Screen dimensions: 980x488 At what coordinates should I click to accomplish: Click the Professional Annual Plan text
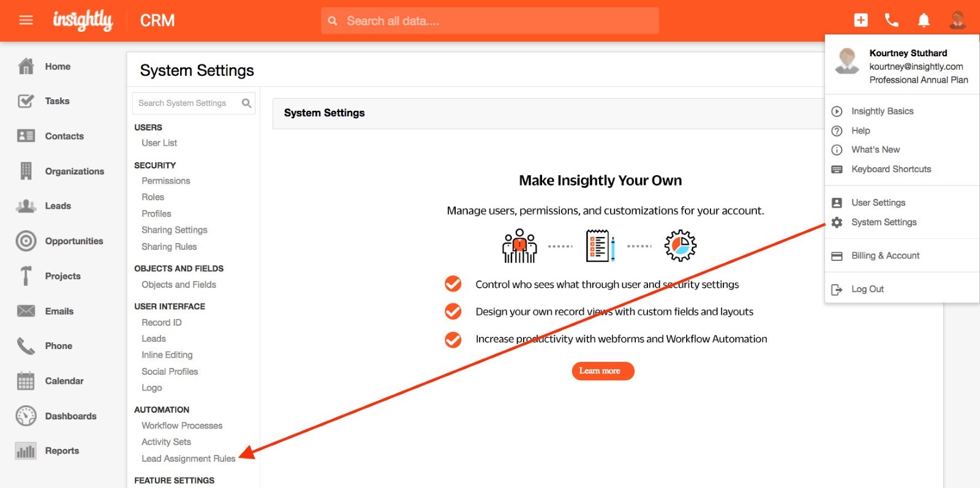(919, 80)
